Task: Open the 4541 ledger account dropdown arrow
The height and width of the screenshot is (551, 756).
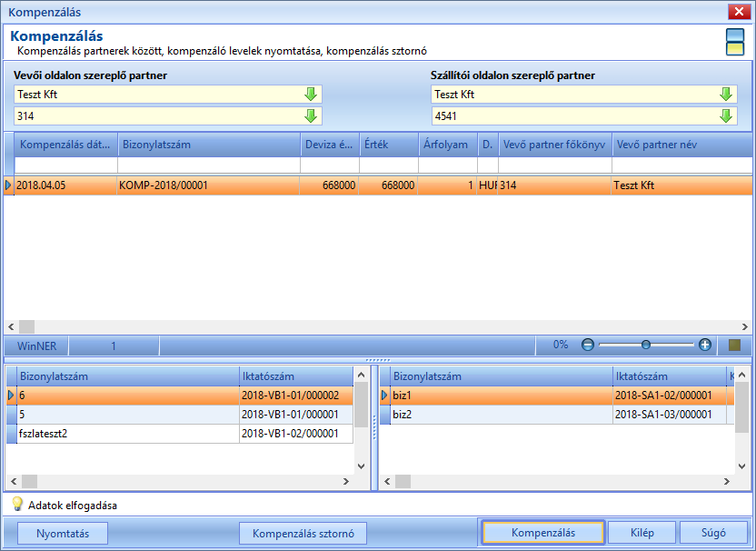Action: tap(726, 115)
